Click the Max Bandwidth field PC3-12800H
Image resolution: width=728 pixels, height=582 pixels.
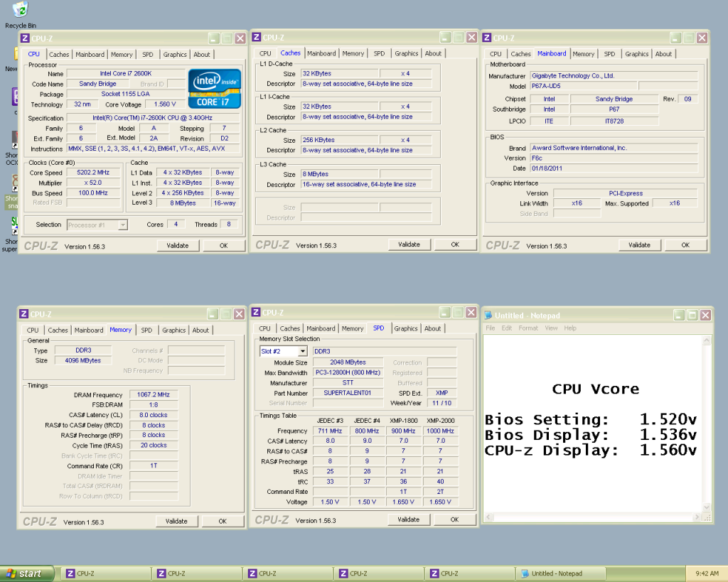348,372
